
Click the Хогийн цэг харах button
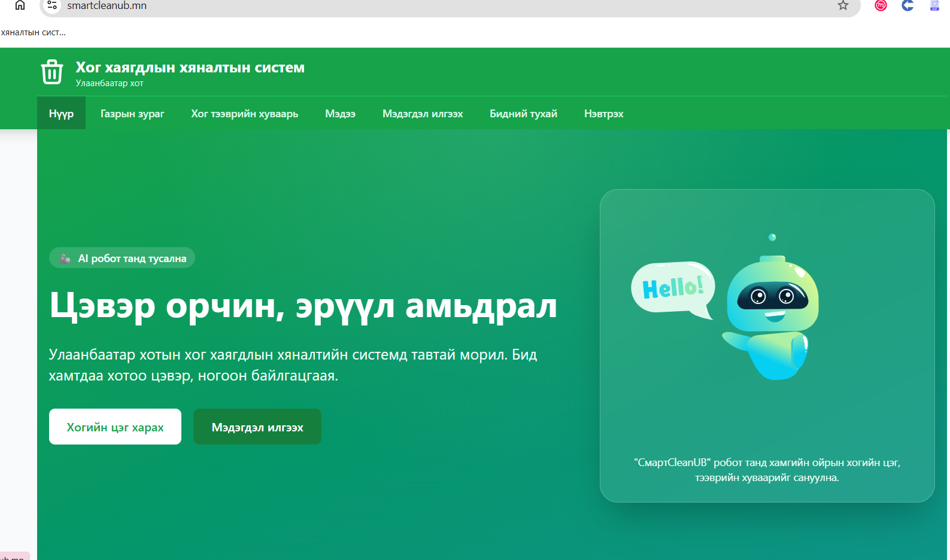coord(115,427)
